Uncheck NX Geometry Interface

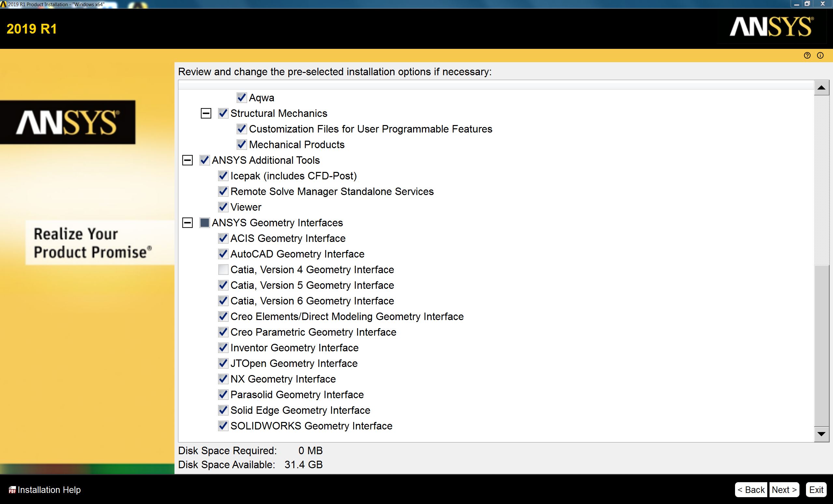tap(223, 379)
